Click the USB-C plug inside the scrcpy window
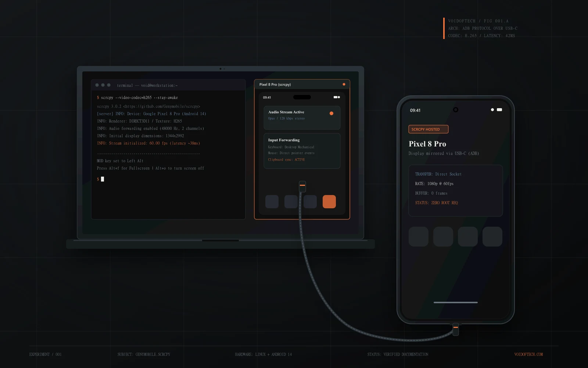This screenshot has height=368, width=588. pos(302,187)
